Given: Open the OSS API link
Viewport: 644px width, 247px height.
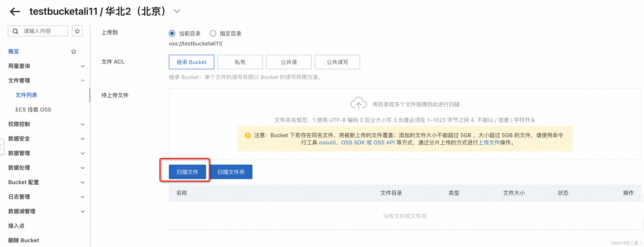Looking at the screenshot, I should coord(384,143).
